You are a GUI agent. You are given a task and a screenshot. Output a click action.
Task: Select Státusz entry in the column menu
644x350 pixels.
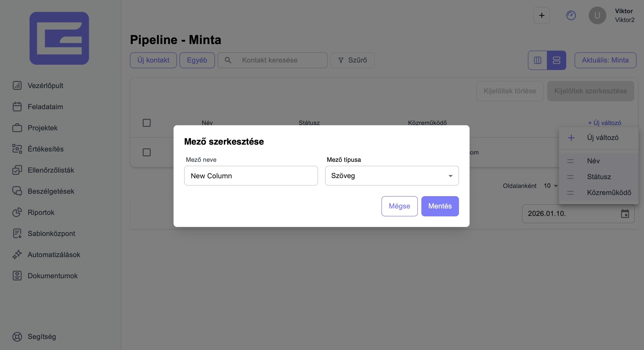(599, 177)
